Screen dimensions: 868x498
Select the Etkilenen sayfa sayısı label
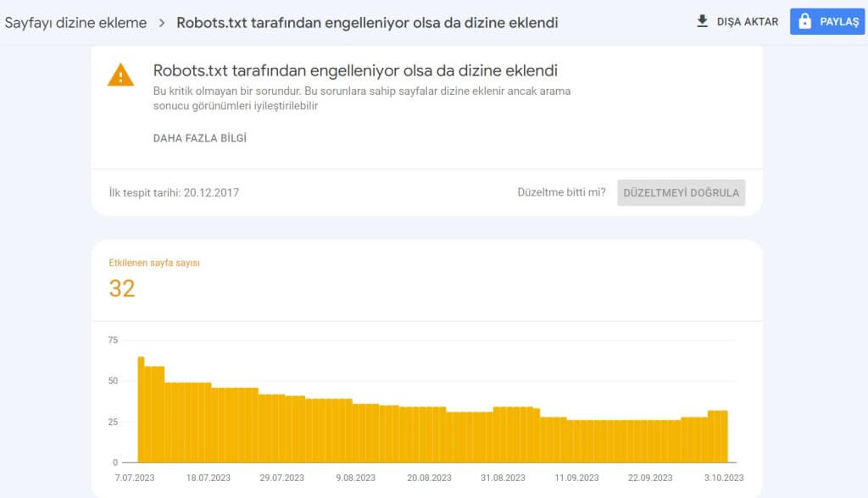tap(154, 263)
